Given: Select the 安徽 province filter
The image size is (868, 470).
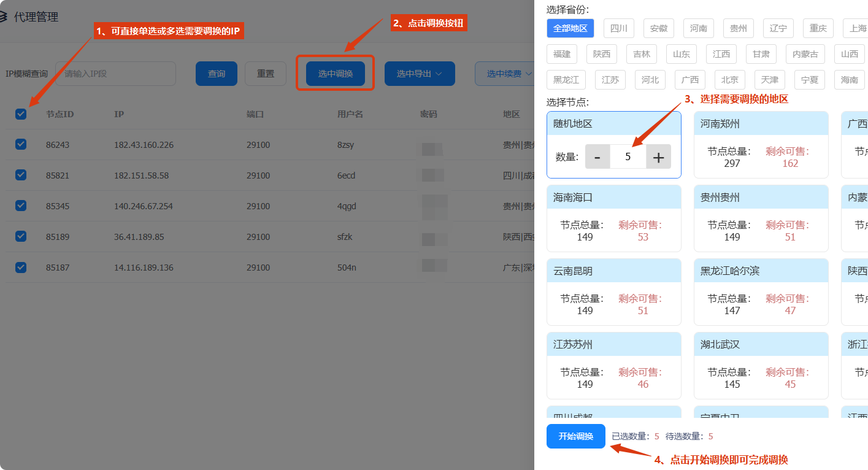Looking at the screenshot, I should click(659, 28).
